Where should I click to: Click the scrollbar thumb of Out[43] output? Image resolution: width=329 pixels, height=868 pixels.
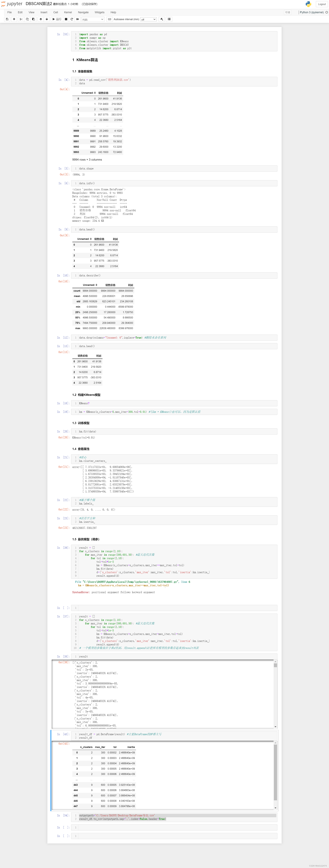pyautogui.click(x=275, y=772)
